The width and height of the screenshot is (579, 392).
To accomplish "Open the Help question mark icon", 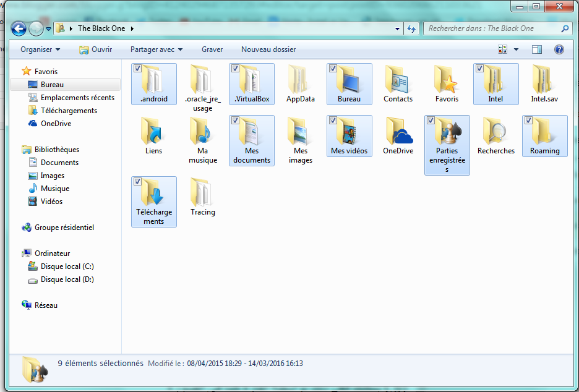I will tap(559, 49).
